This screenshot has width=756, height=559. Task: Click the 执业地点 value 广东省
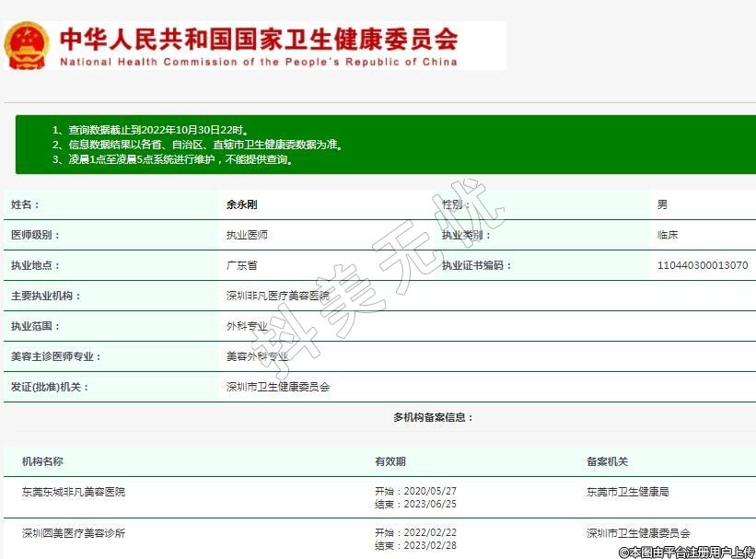pos(241,265)
